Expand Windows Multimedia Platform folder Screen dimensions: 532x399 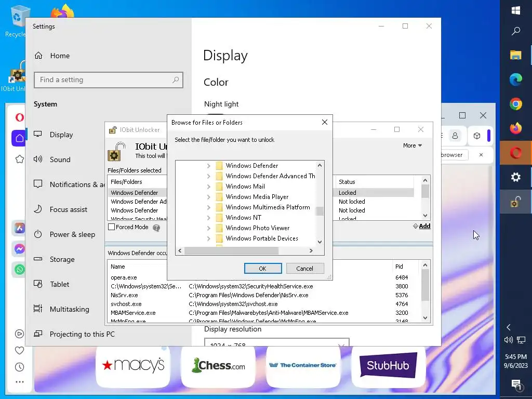click(209, 207)
